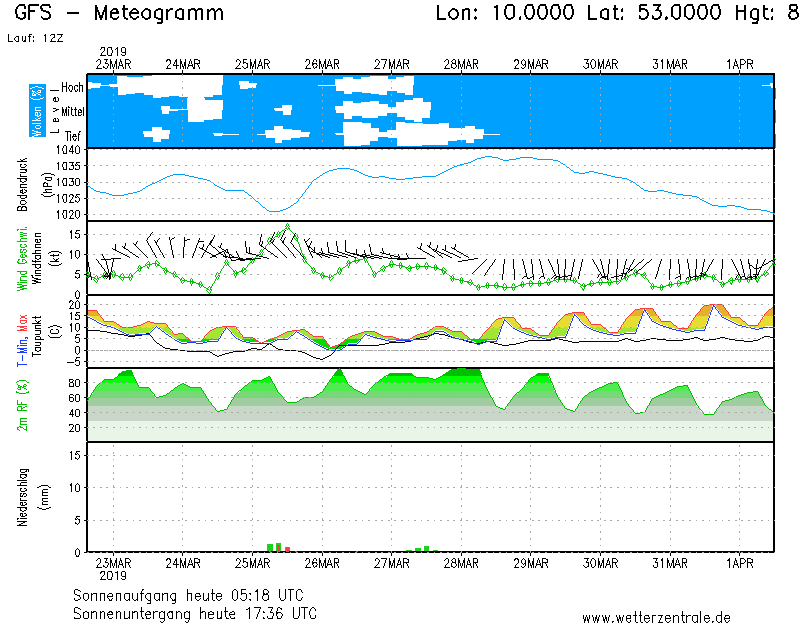Click the blue Wolken (%) panel label

tap(37, 111)
